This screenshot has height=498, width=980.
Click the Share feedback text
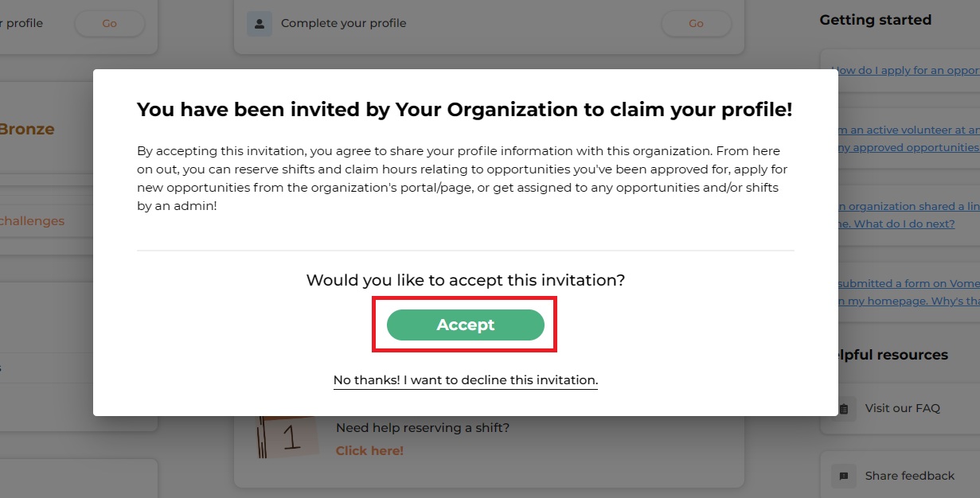coord(910,476)
